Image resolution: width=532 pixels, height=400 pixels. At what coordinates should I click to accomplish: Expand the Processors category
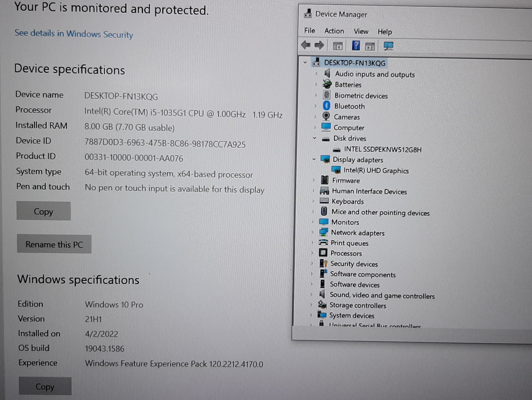coord(312,253)
